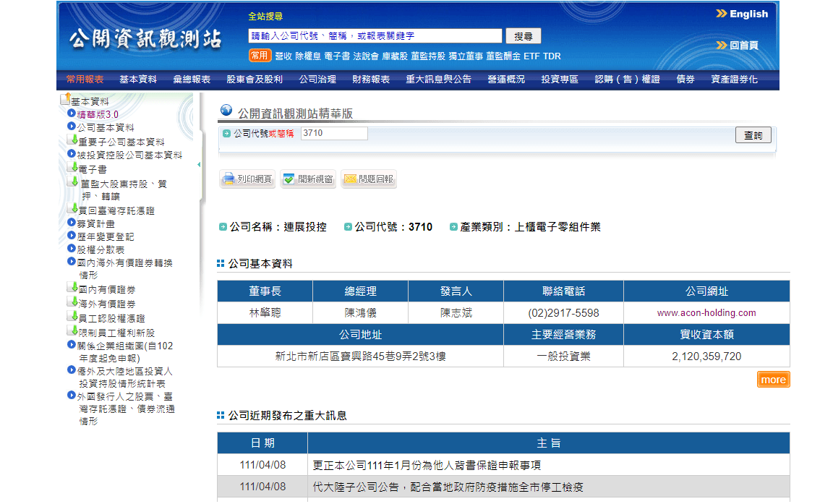Viewport: 833px width, 504px height.
Task: Click the printer icon for 列印網頁
Action: (x=228, y=179)
